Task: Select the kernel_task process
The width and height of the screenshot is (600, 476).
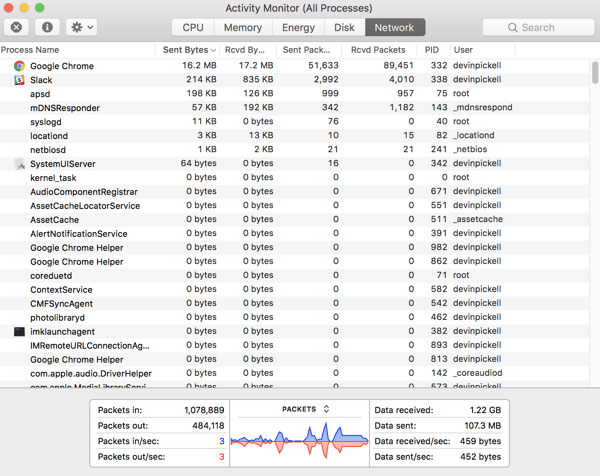Action: click(x=53, y=178)
